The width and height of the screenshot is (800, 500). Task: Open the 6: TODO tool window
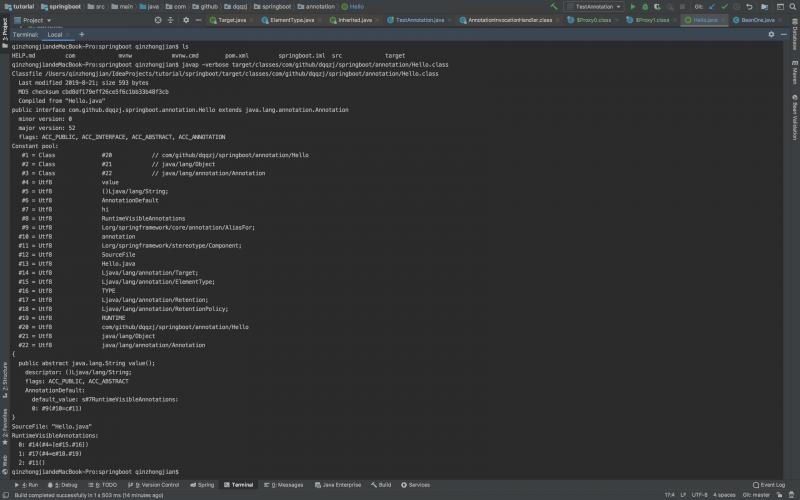pos(103,485)
